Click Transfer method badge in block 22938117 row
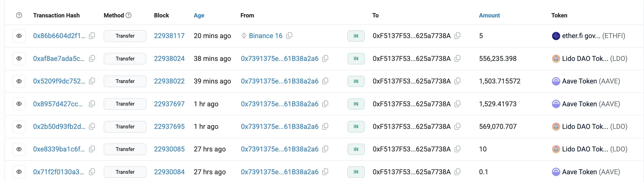Screen dimensions: 644x182 pos(125,36)
